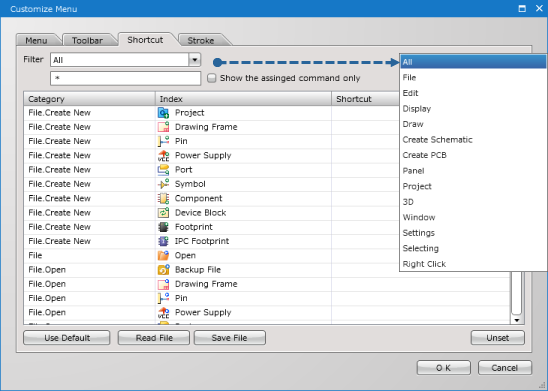
Task: Click the search text field containing asterisk
Action: coord(125,78)
